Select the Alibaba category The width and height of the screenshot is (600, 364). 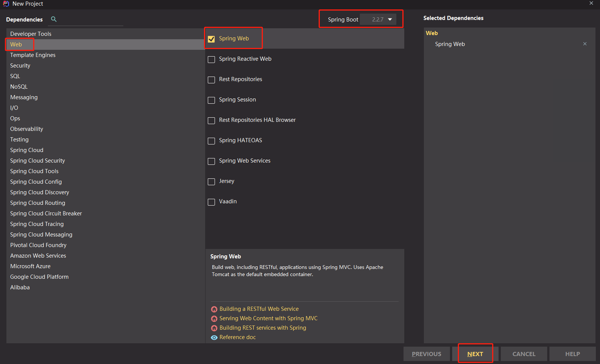pyautogui.click(x=106, y=287)
